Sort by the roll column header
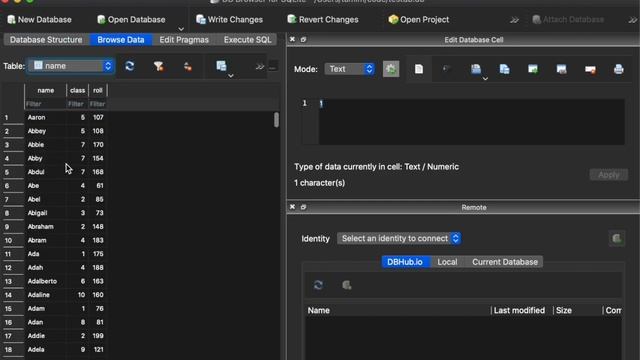This screenshot has height=360, width=640. [98, 90]
